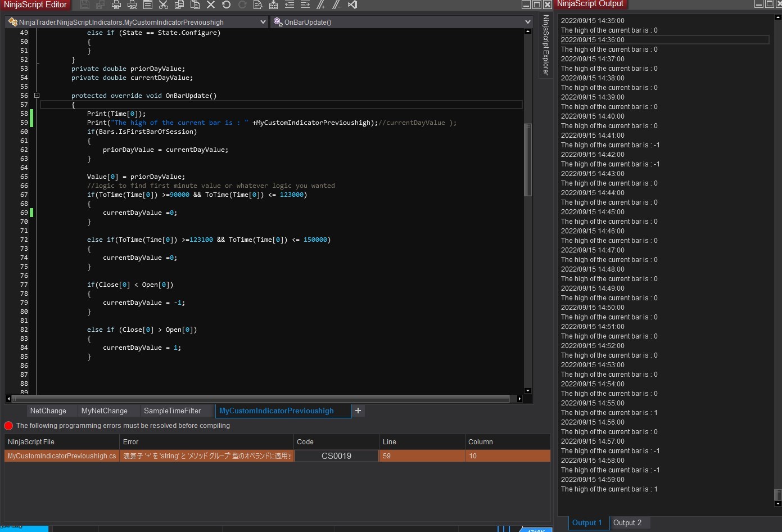This screenshot has height=532, width=782.
Task: Click the Print icon in the toolbar
Action: tap(116, 5)
